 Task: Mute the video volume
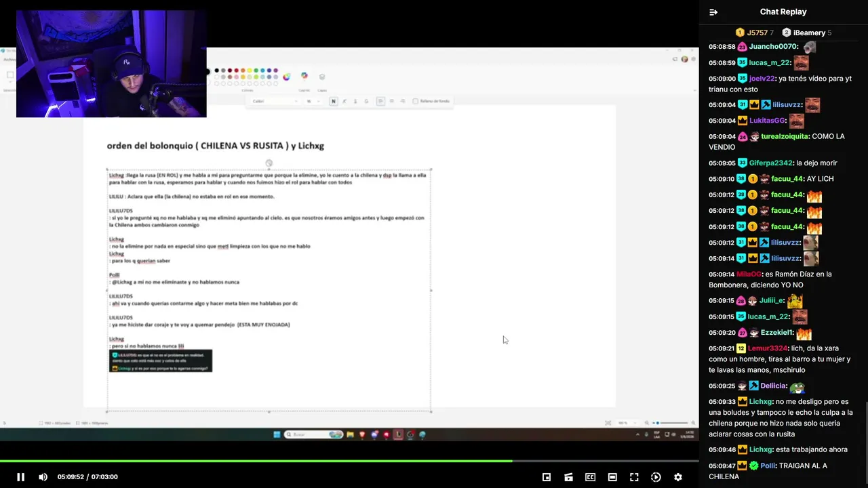[x=43, y=477]
